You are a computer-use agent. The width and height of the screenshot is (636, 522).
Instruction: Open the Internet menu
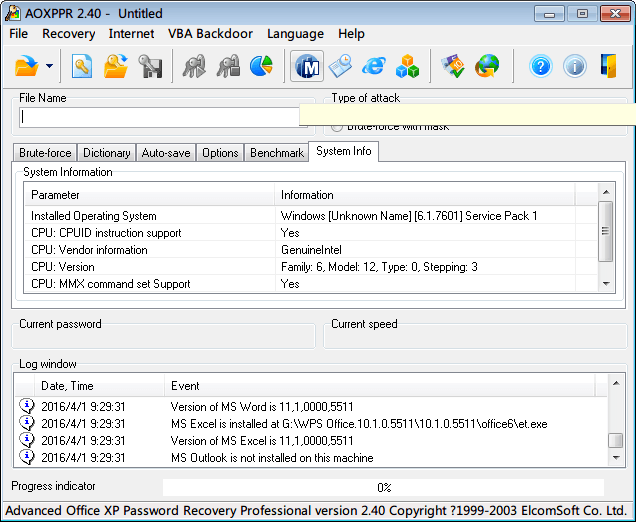click(x=131, y=34)
